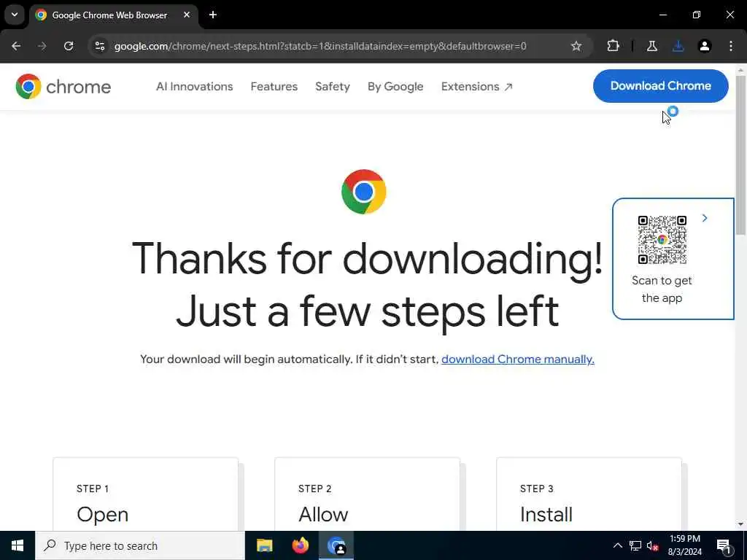Click the STEP 2 Allow card
The width and height of the screenshot is (747, 560).
(x=368, y=494)
